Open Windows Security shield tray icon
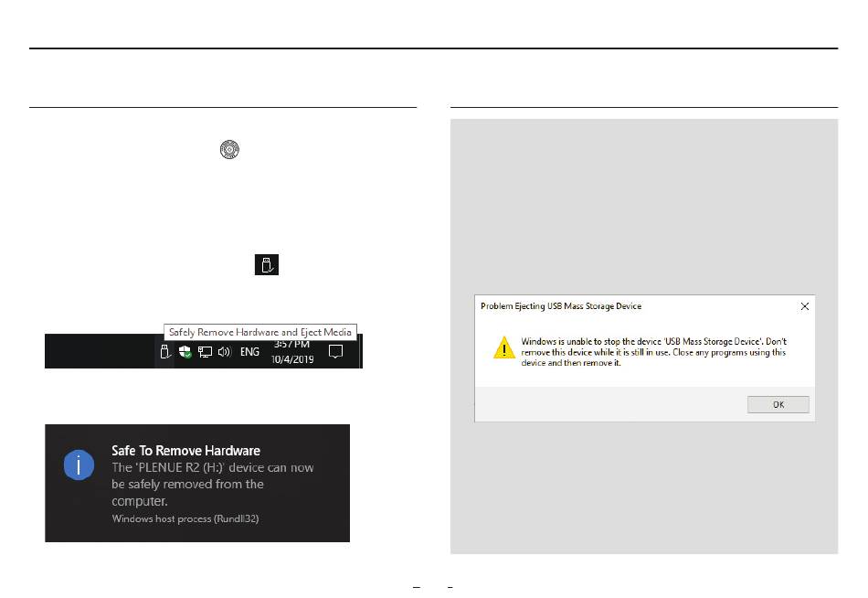The height and width of the screenshot is (598, 868). coord(185,352)
